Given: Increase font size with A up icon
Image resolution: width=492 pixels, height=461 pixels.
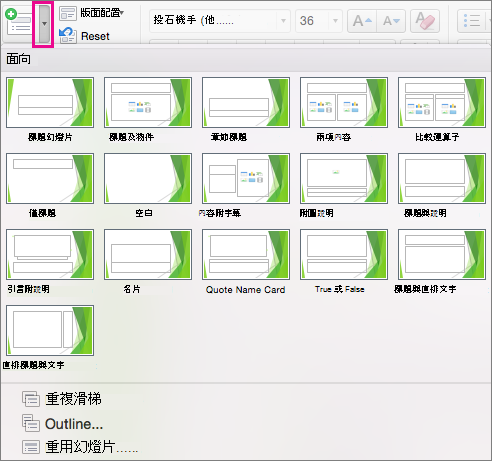Looking at the screenshot, I should tap(362, 21).
